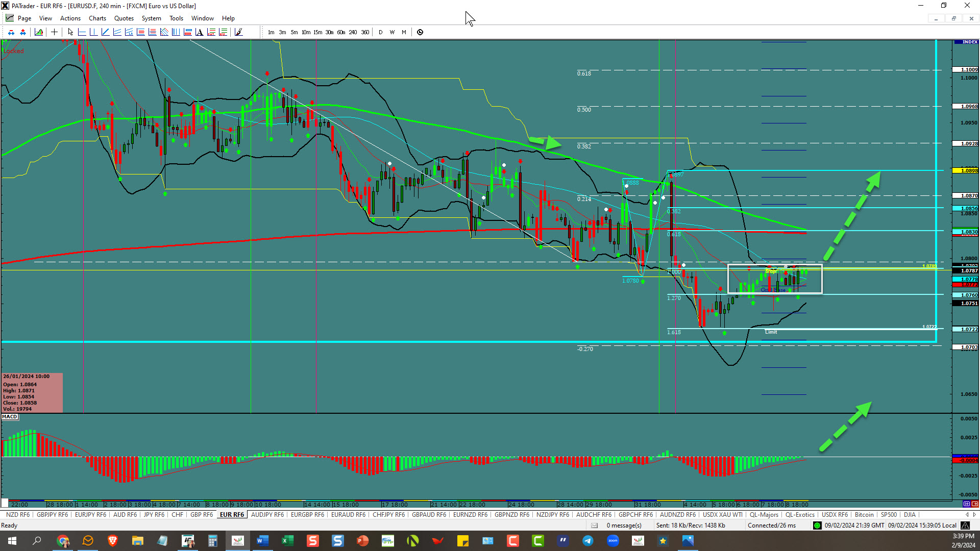Switch chart to 60m timeframe
The width and height of the screenshot is (980, 551).
click(x=341, y=32)
